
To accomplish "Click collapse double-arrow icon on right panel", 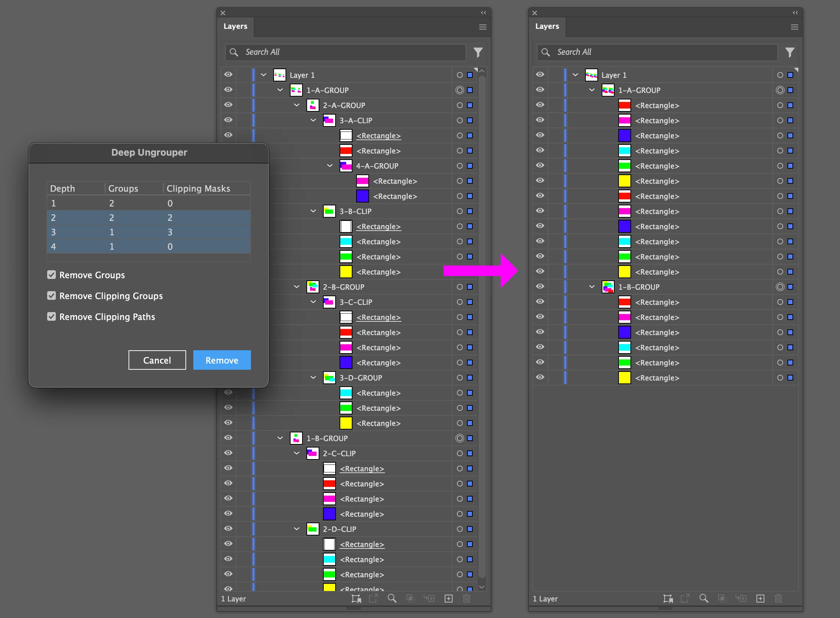I will click(795, 13).
